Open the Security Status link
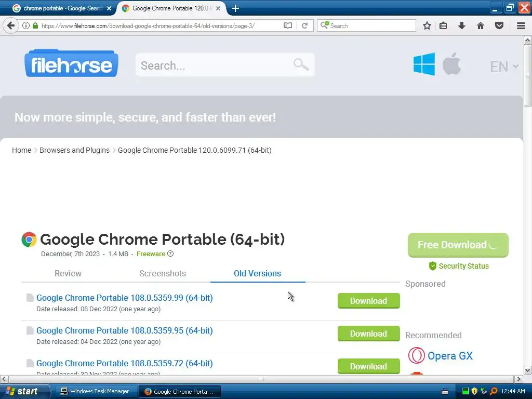Image resolution: width=532 pixels, height=399 pixels. (x=463, y=266)
